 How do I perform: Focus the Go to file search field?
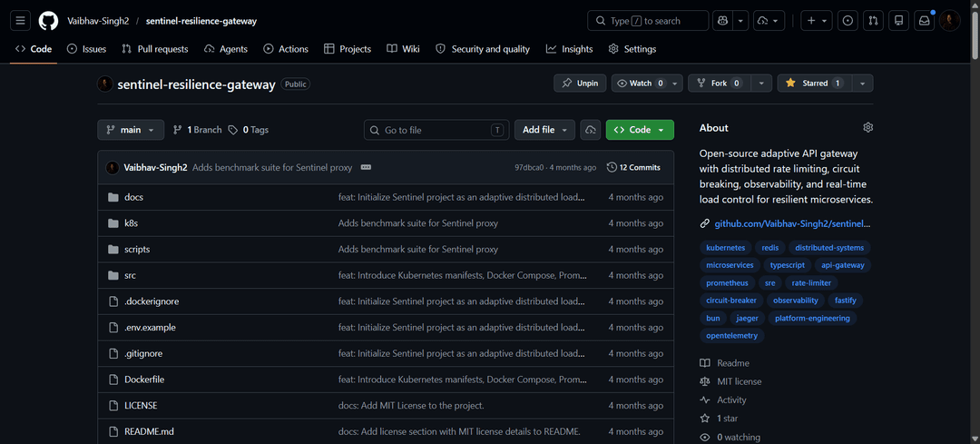pyautogui.click(x=436, y=130)
